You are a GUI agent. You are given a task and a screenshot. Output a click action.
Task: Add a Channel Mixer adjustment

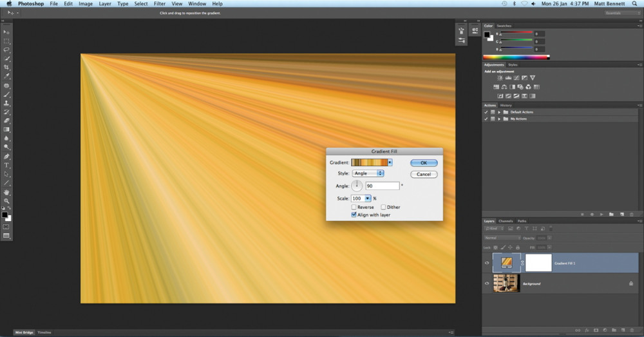point(528,87)
